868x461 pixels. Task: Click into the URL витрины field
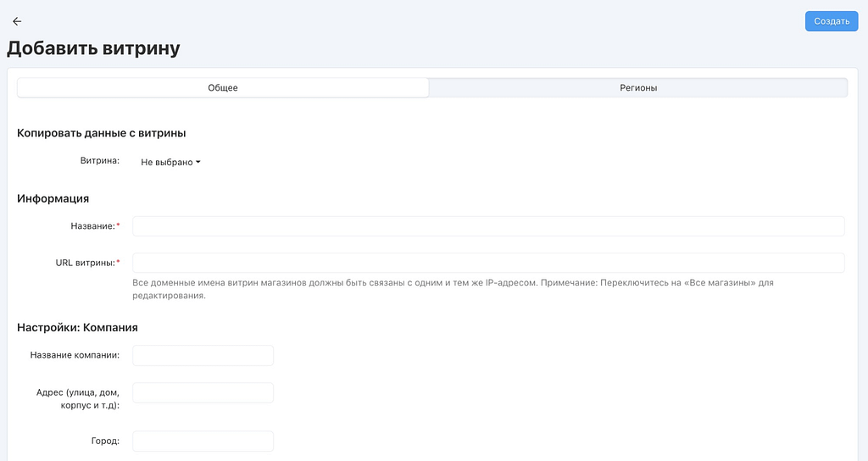click(488, 263)
